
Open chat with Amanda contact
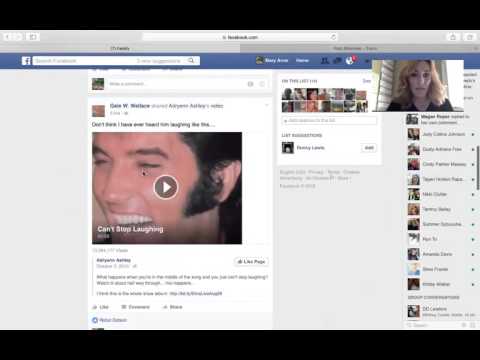(x=441, y=254)
